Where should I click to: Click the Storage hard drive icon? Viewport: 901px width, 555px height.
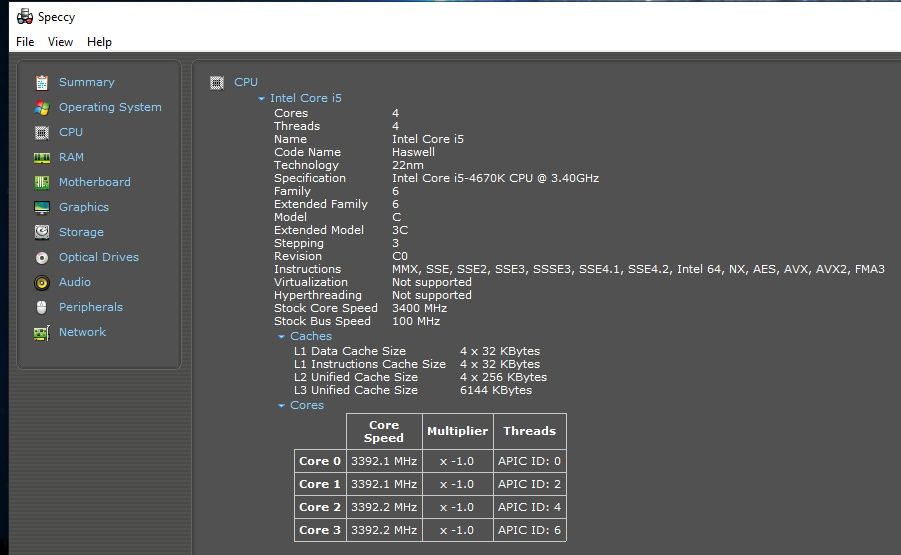(42, 232)
